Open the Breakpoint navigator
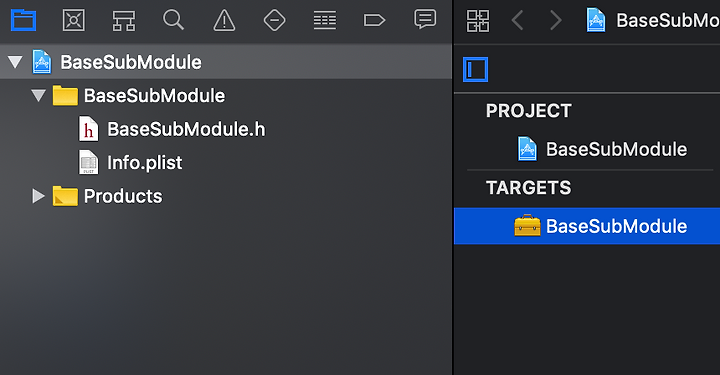Image resolution: width=720 pixels, height=375 pixels. (374, 21)
